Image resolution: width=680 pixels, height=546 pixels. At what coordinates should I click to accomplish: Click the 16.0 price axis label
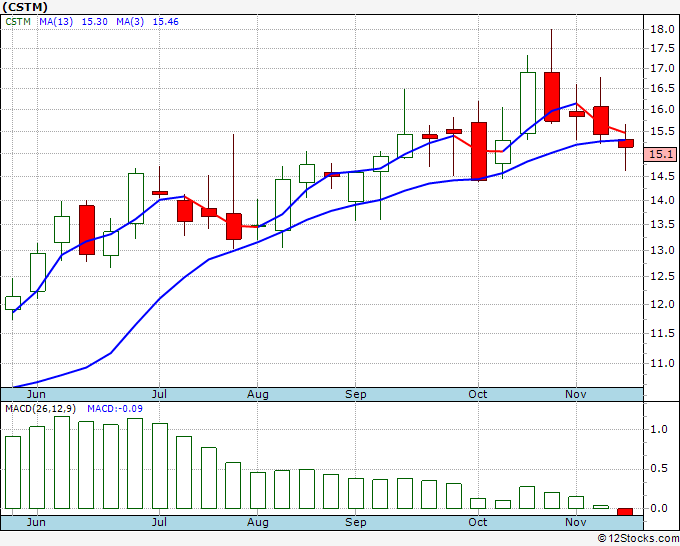click(662, 109)
